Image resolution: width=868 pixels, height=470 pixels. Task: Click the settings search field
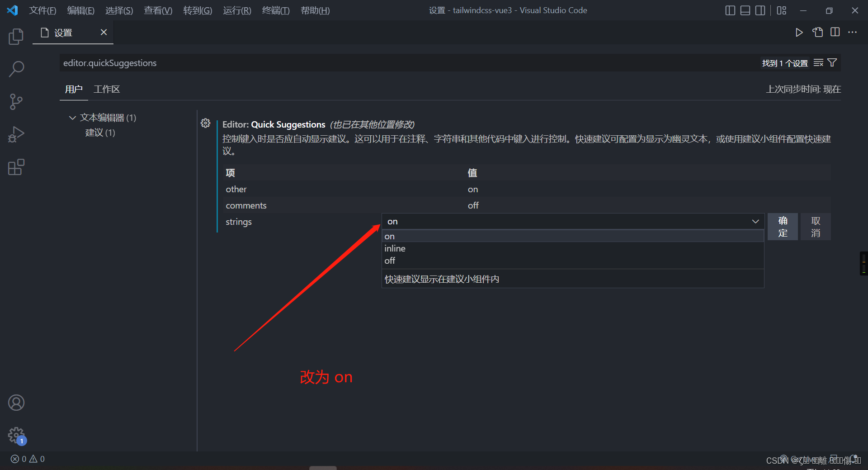pos(407,63)
